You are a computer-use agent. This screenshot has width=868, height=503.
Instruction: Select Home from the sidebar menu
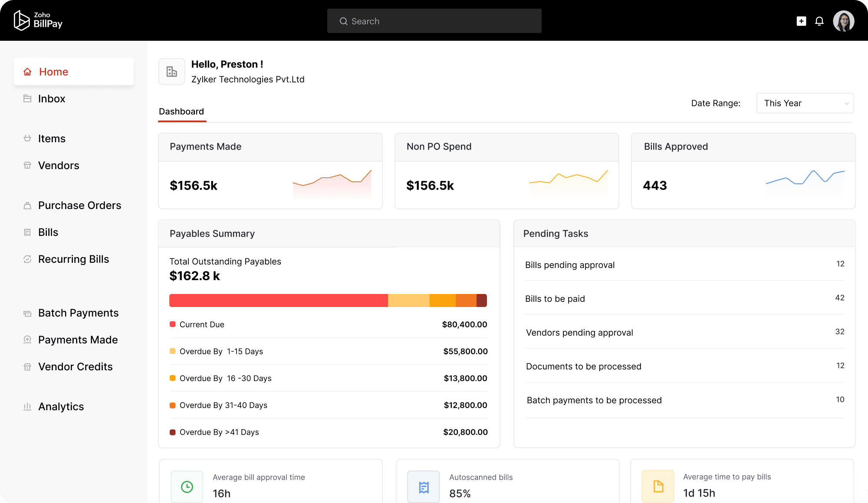click(x=54, y=72)
